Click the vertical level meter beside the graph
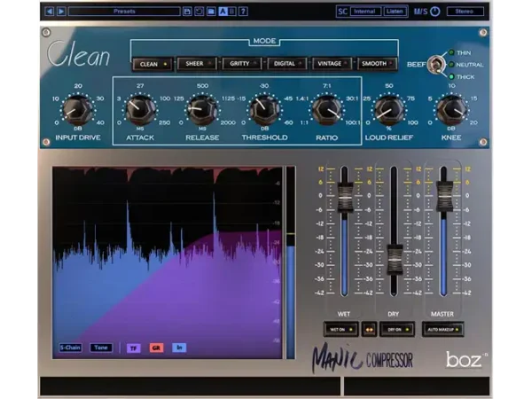 pyautogui.click(x=291, y=262)
